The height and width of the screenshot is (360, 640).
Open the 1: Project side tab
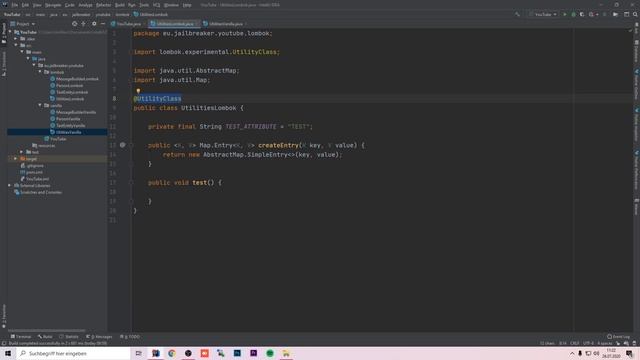click(x=4, y=33)
